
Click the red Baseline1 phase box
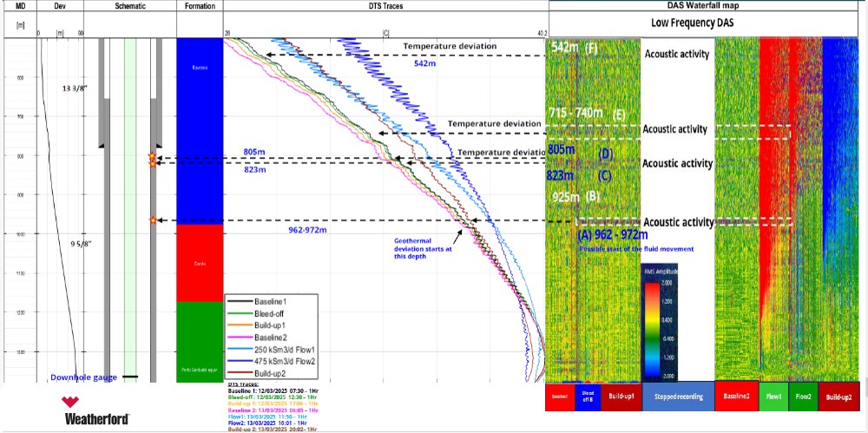(559, 397)
